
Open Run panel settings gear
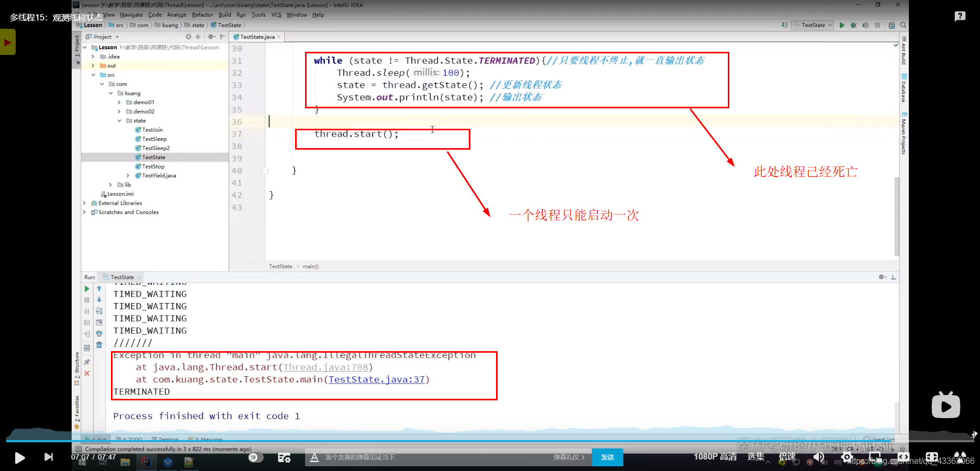click(882, 277)
